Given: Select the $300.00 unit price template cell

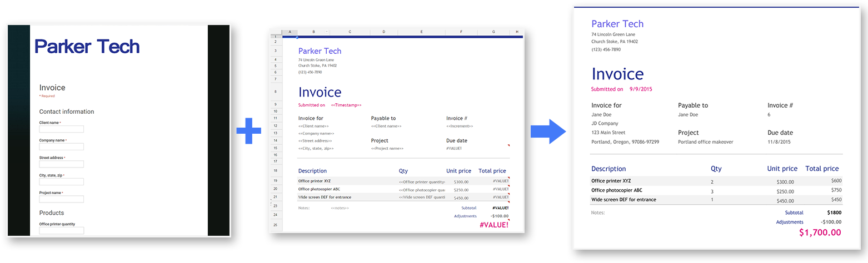Looking at the screenshot, I should [x=461, y=181].
